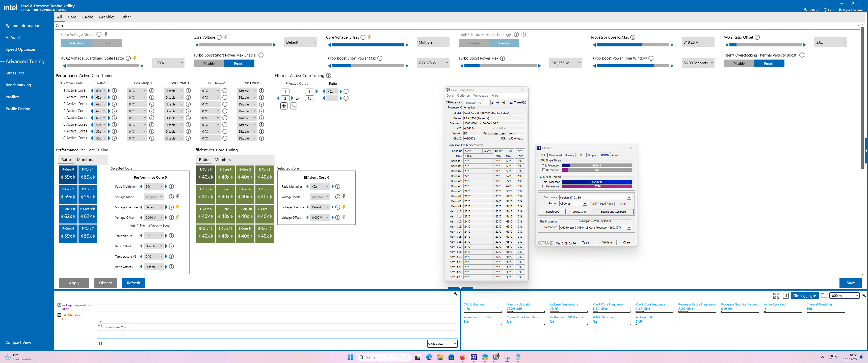Click the merge ranges icon next to the plus button
This screenshot has width=868, height=363.
tap(294, 106)
